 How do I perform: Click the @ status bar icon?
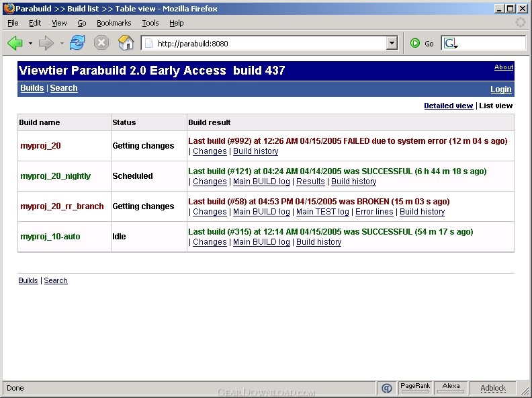point(387,388)
